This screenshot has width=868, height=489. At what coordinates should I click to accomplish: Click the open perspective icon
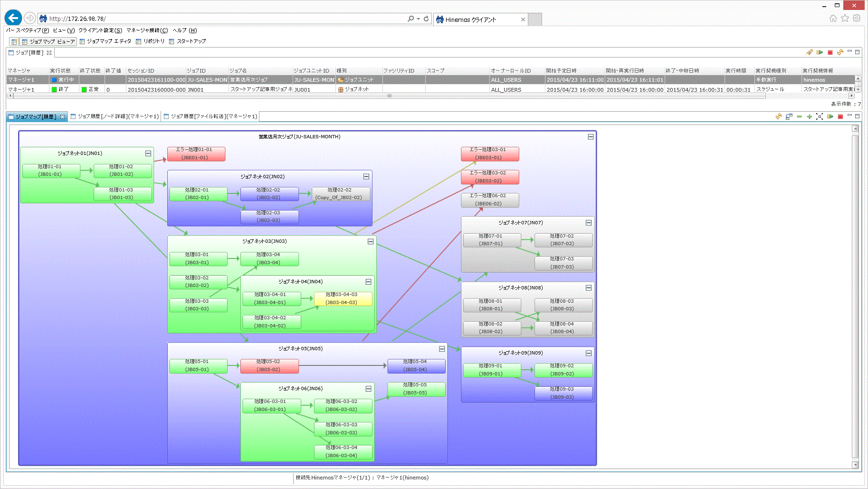(14, 41)
